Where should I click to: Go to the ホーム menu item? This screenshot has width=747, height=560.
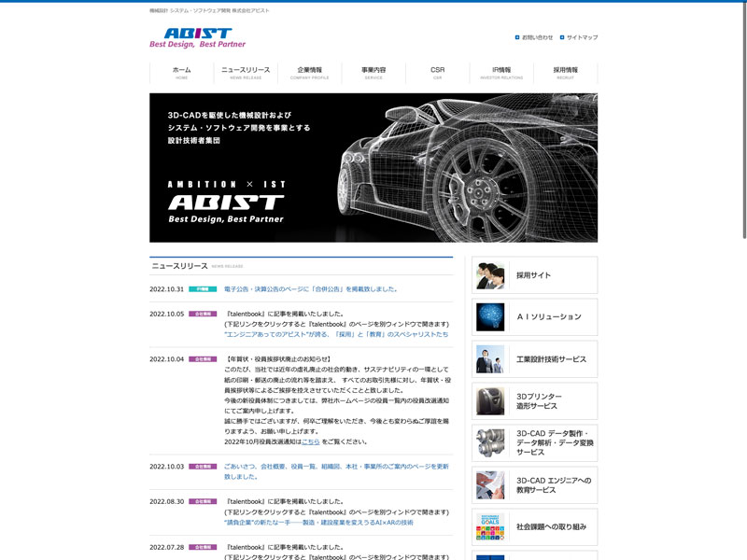[181, 73]
